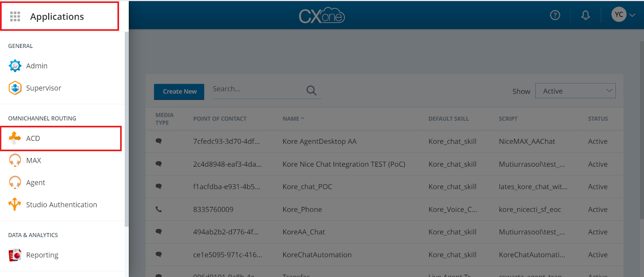Open the Studio Authentication icon
The width and height of the screenshot is (644, 277).
(15, 205)
